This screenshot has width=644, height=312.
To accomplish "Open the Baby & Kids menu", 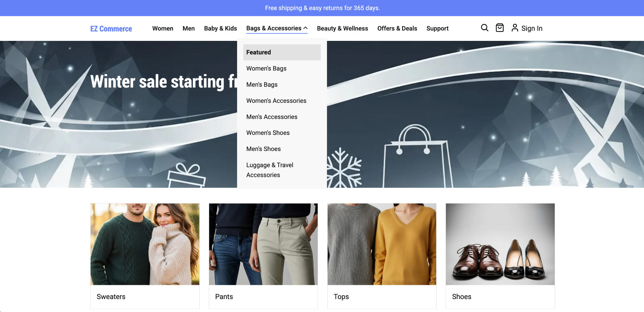I will 220,28.
